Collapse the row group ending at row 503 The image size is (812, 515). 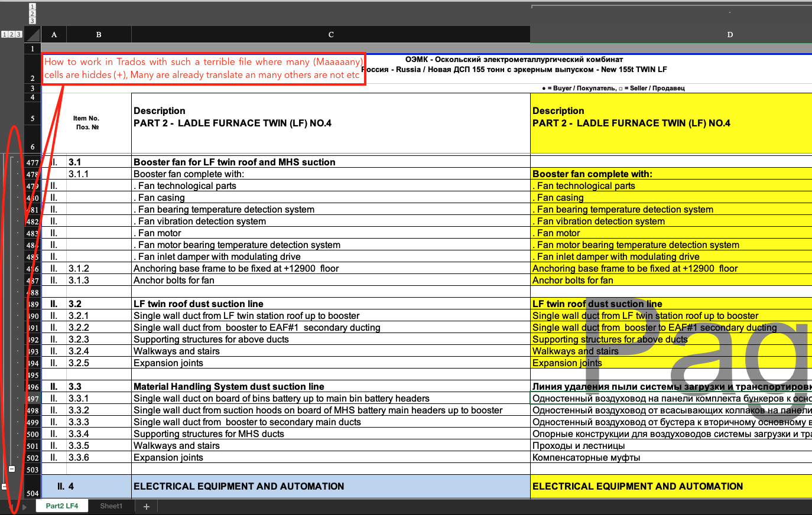click(12, 468)
